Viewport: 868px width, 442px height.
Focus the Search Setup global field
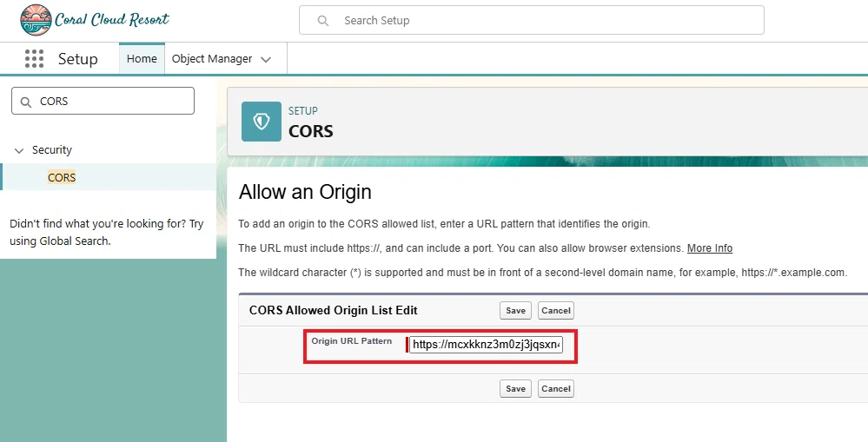coord(532,21)
